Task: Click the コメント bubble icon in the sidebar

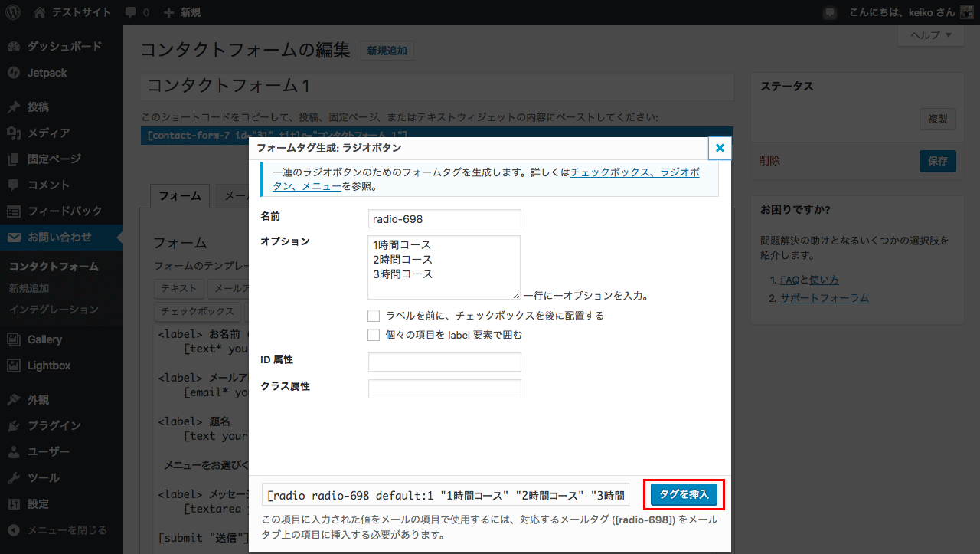Action: pyautogui.click(x=14, y=185)
